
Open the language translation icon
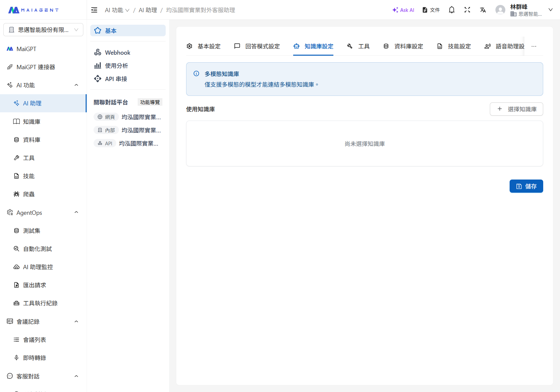pyautogui.click(x=483, y=10)
